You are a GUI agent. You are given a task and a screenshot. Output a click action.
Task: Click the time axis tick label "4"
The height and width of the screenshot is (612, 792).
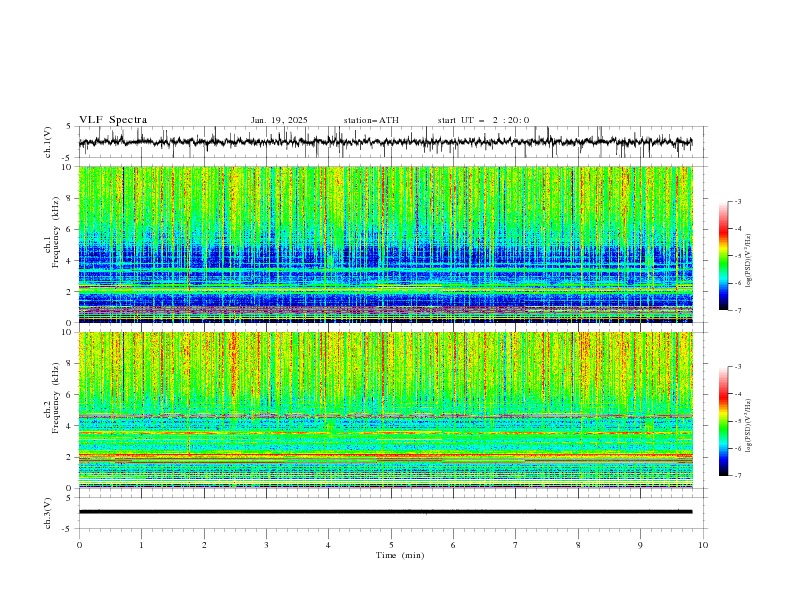click(x=328, y=545)
